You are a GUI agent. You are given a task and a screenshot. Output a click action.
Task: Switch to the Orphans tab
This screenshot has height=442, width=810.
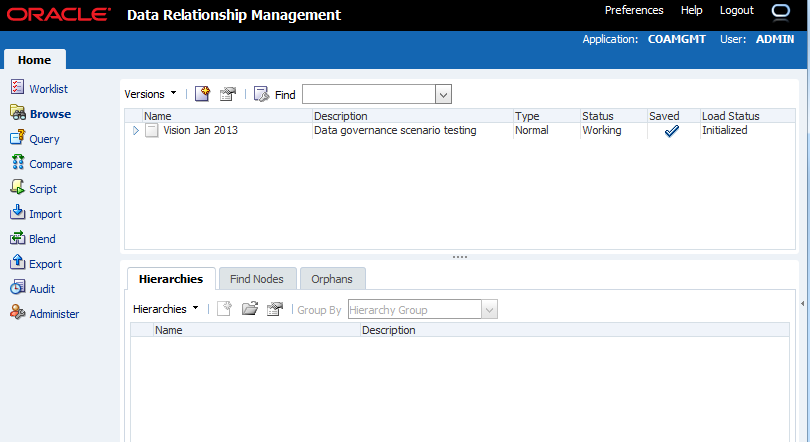click(x=332, y=279)
